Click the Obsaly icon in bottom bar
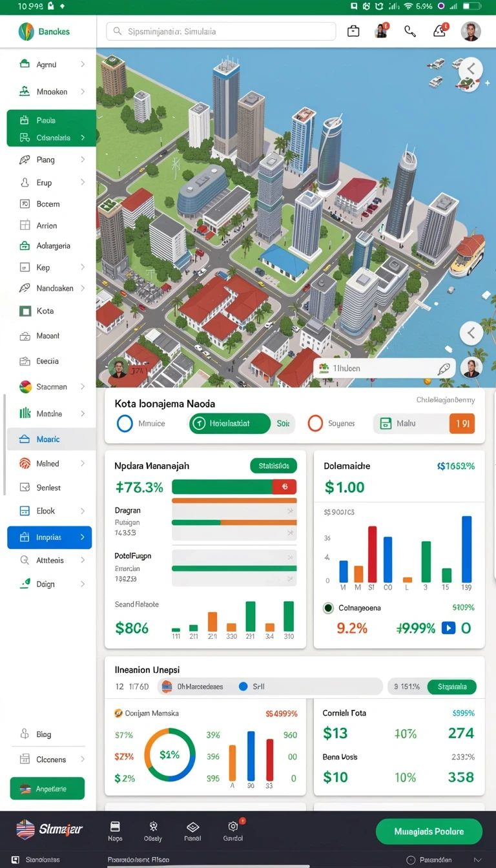This screenshot has height=868, width=496. point(153,827)
